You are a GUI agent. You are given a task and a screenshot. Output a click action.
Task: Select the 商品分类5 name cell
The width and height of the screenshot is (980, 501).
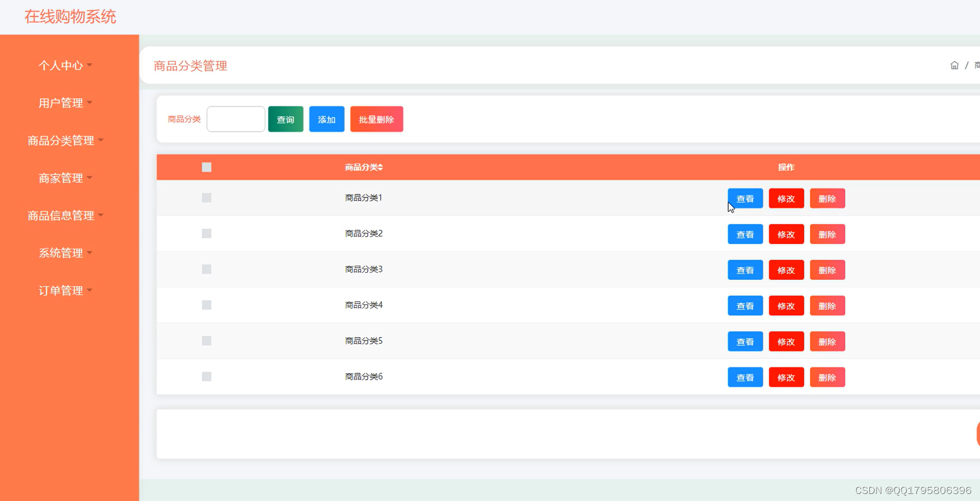click(x=364, y=341)
